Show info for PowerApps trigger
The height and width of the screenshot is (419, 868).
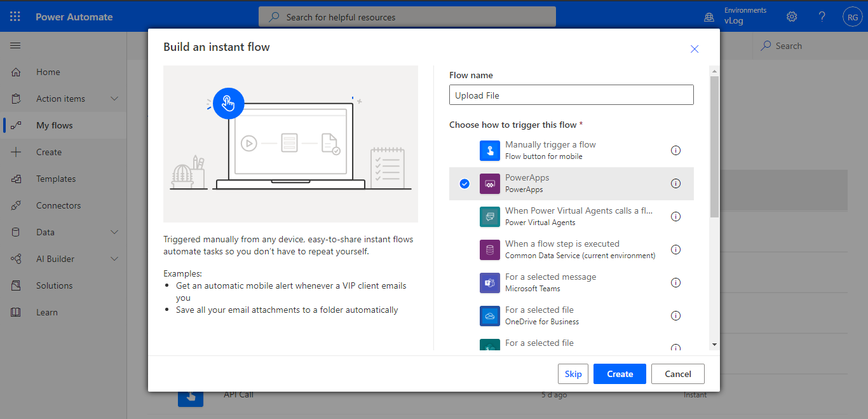point(675,184)
